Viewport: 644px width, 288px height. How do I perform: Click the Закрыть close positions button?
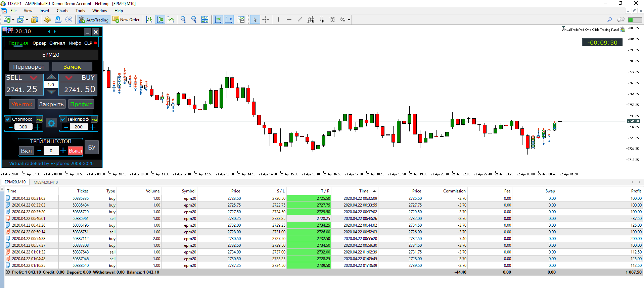[x=51, y=104]
